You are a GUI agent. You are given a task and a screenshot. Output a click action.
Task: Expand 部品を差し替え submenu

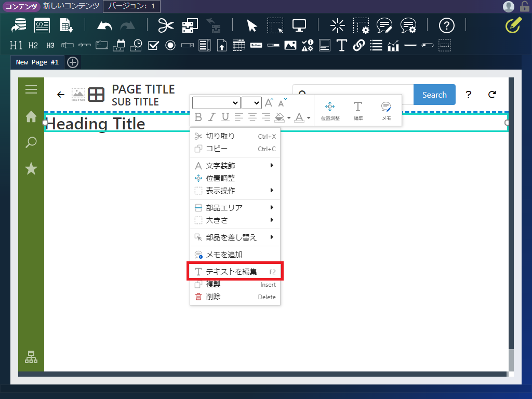[235, 237]
